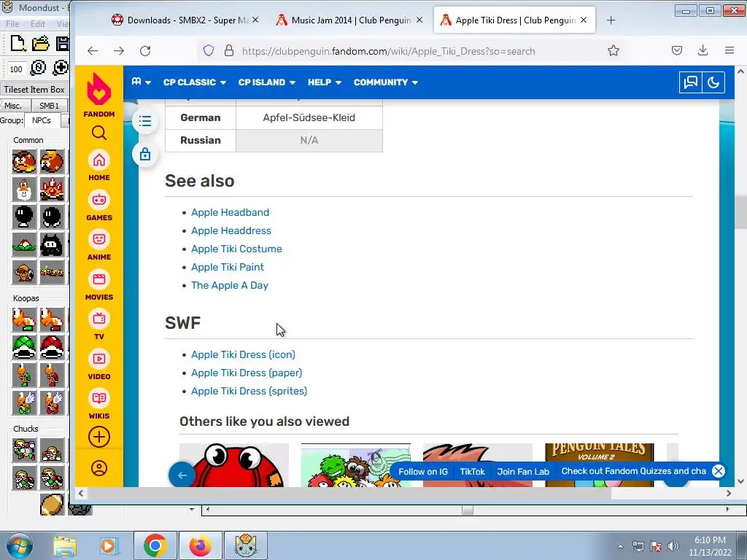Open the Moondust File menu

tap(12, 24)
